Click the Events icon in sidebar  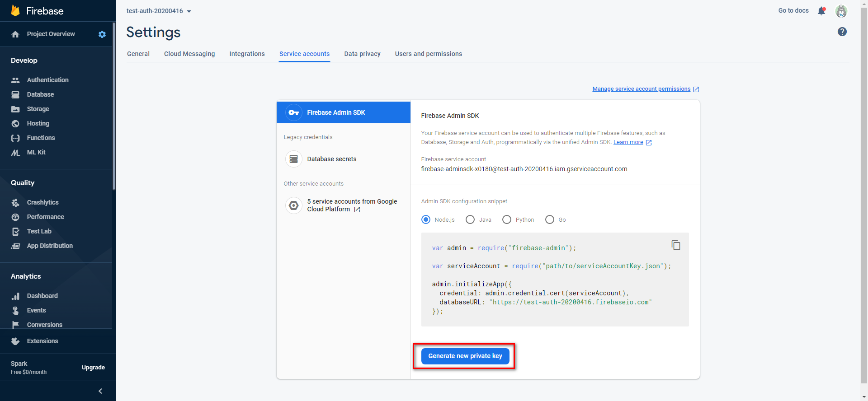(15, 310)
